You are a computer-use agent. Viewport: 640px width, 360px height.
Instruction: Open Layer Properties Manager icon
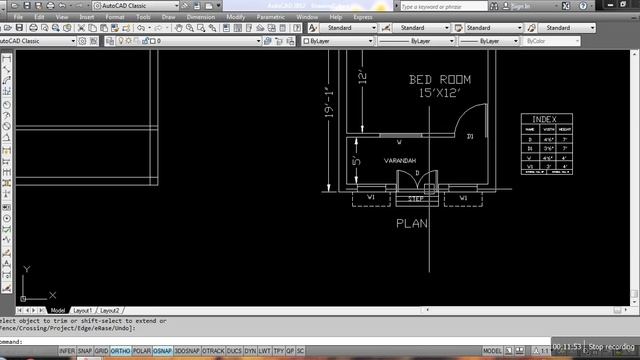(110, 41)
